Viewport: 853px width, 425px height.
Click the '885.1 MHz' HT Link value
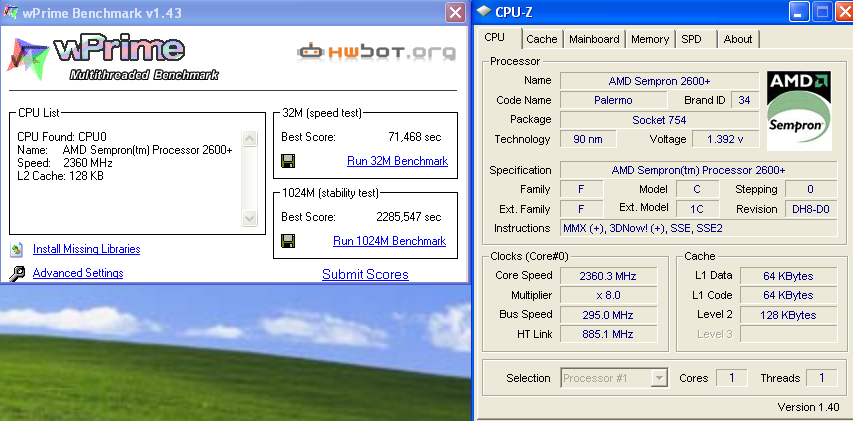[x=608, y=334]
